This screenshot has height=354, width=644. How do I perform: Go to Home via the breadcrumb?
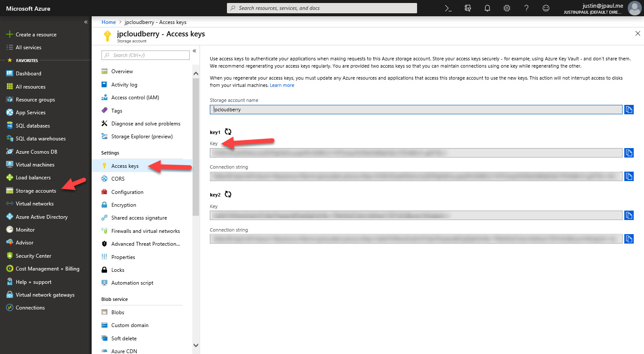coord(109,22)
